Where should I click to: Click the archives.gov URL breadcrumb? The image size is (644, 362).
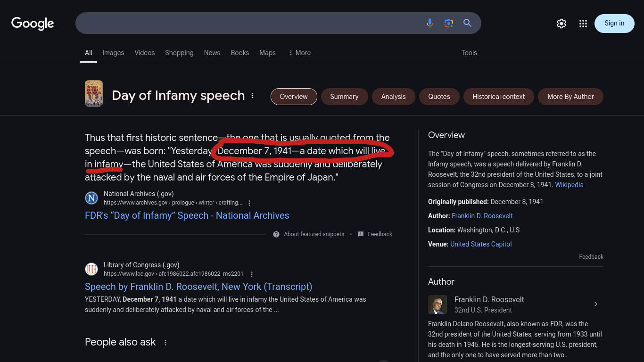pyautogui.click(x=173, y=203)
